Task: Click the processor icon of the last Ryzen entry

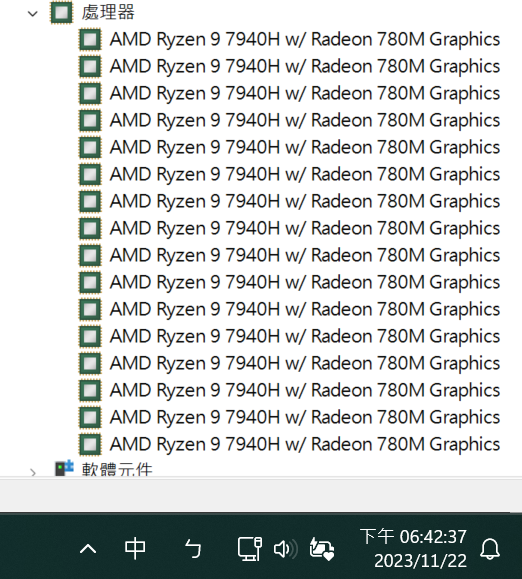Action: pyautogui.click(x=90, y=444)
